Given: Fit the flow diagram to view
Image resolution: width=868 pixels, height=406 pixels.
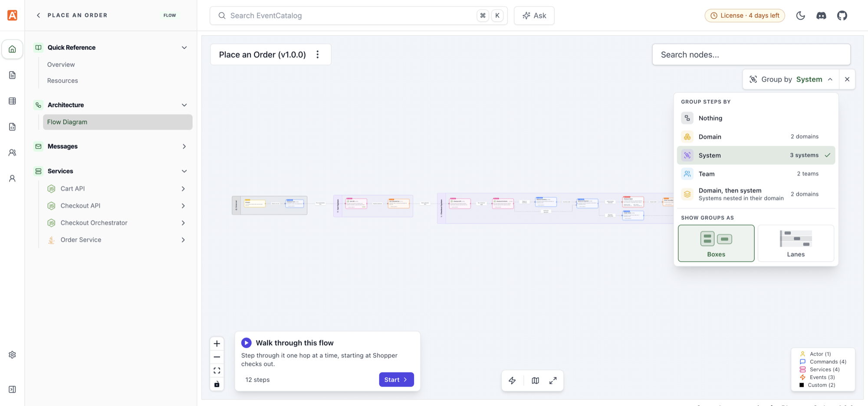Looking at the screenshot, I should (x=217, y=370).
